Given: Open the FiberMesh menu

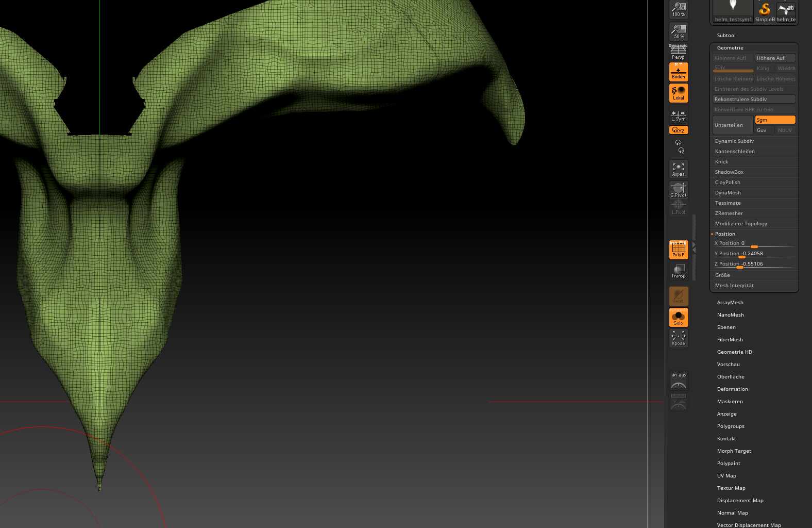Looking at the screenshot, I should 730,340.
